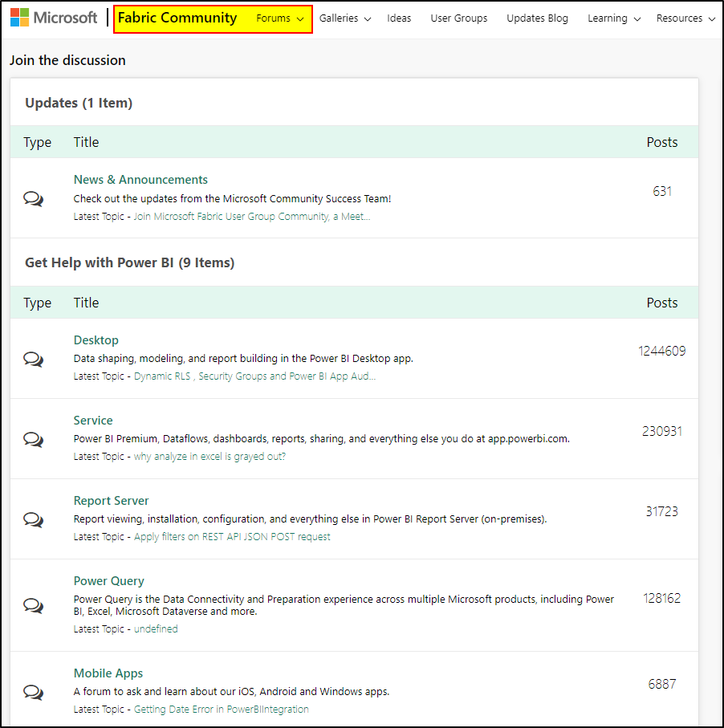The width and height of the screenshot is (724, 728).
Task: Open the Mobile Apps forum
Action: coord(108,673)
